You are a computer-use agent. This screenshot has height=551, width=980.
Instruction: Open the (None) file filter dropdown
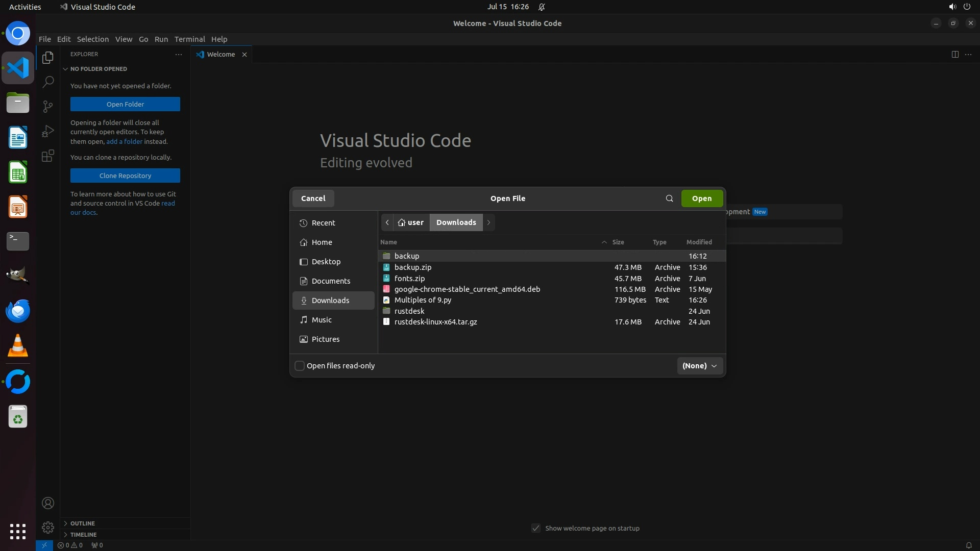[x=699, y=366]
